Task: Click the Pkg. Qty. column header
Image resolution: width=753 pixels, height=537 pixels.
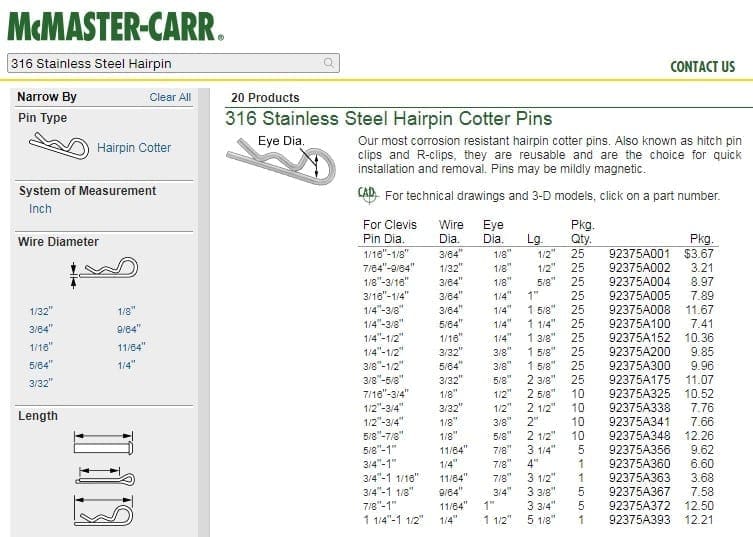Action: tap(583, 232)
